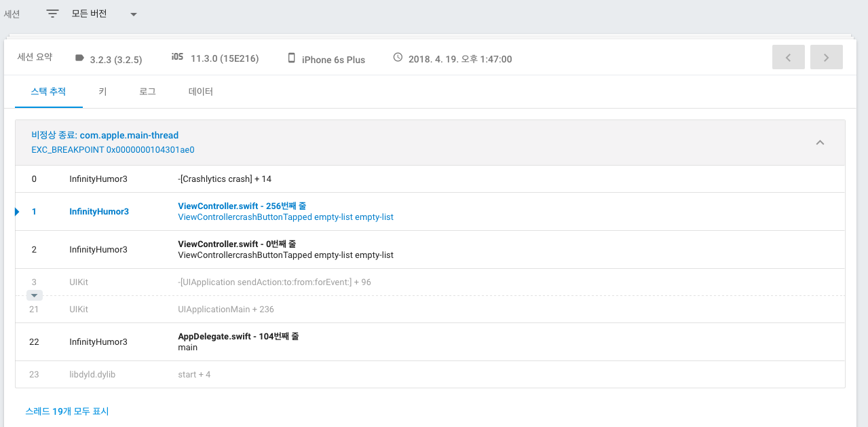868x427 pixels.
Task: Click the iOS version icon
Action: [177, 58]
